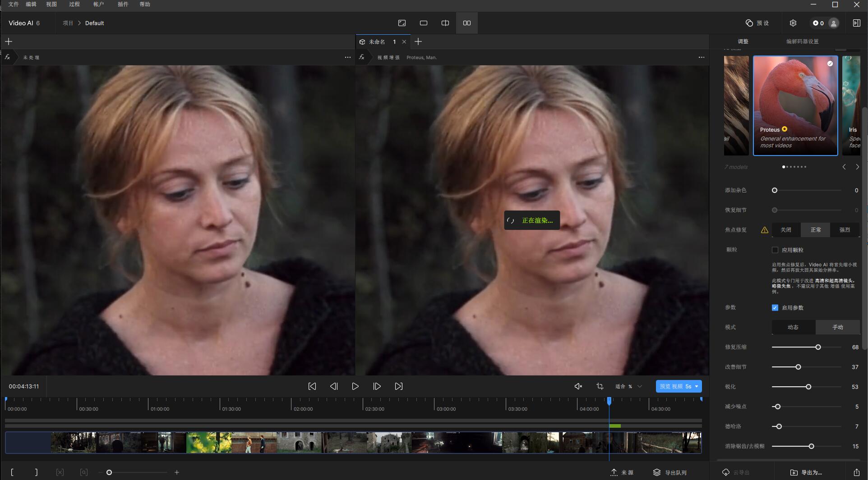Open the user account avatar

pos(834,23)
